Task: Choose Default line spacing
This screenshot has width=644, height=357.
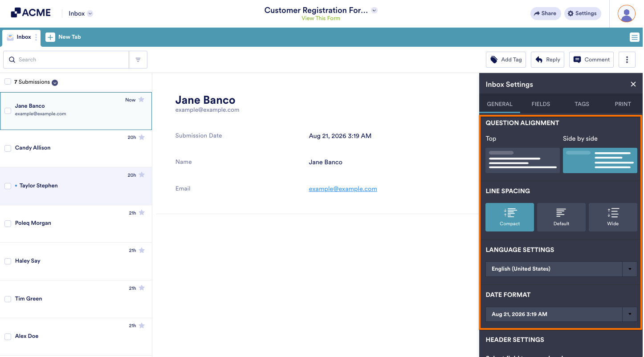Action: (561, 217)
